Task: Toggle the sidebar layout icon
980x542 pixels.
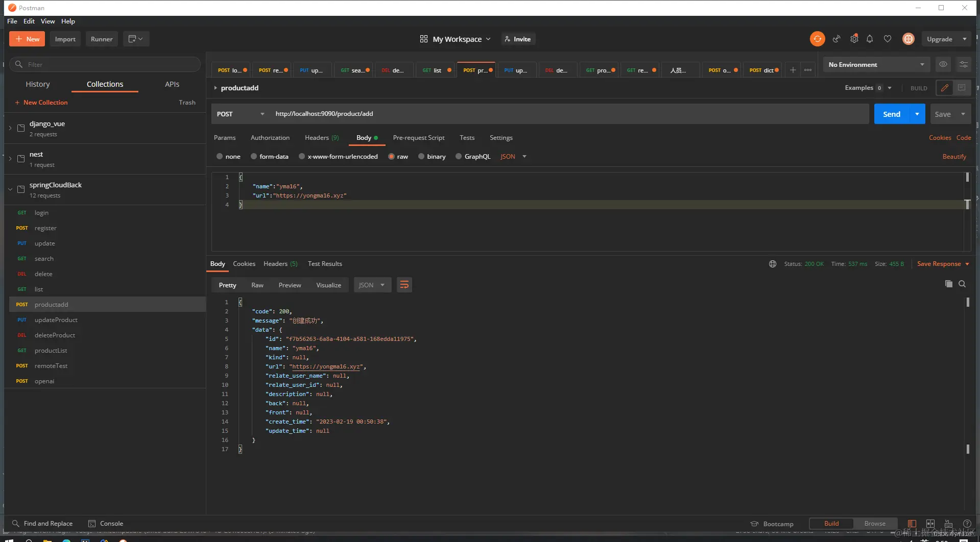Action: (912, 524)
